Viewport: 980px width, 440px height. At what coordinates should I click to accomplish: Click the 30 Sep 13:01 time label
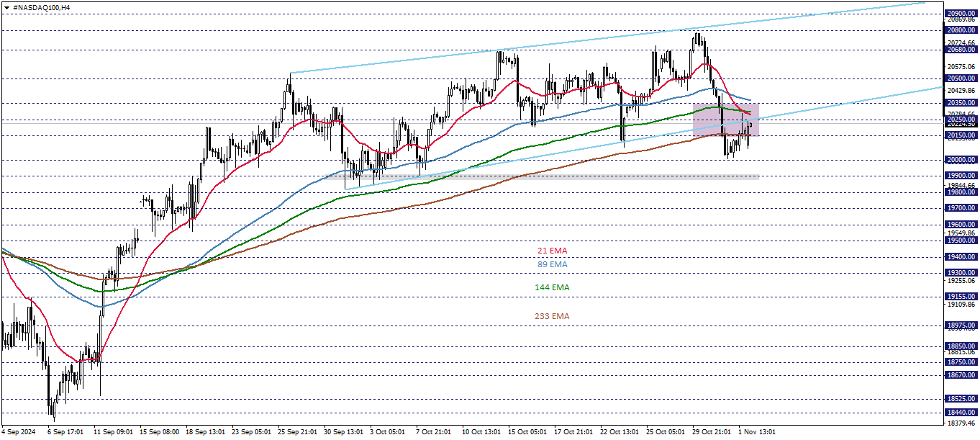coord(343,432)
